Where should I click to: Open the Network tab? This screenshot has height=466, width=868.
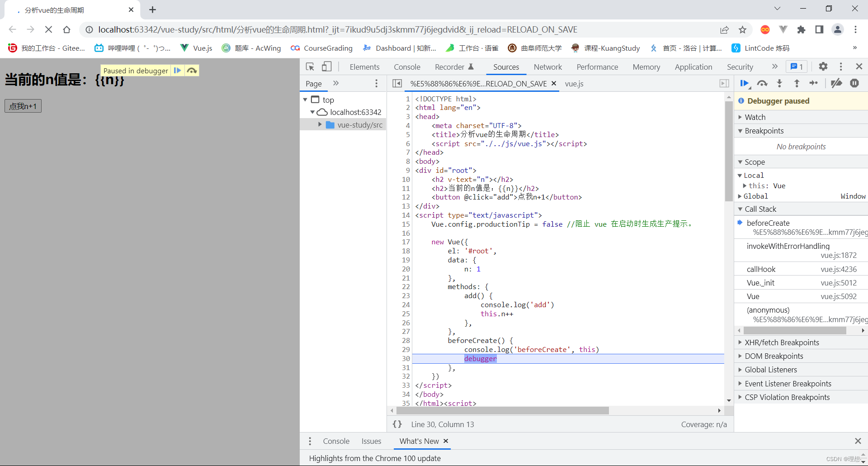[548, 67]
